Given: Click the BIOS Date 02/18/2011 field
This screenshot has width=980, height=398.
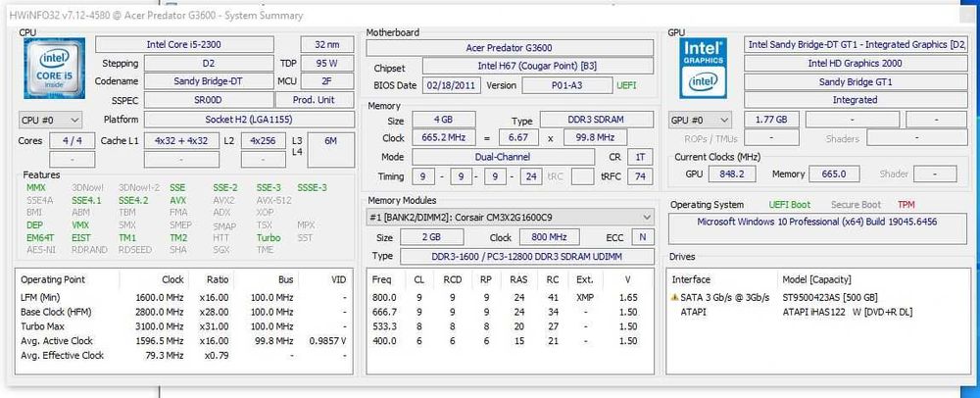Looking at the screenshot, I should pos(451,85).
